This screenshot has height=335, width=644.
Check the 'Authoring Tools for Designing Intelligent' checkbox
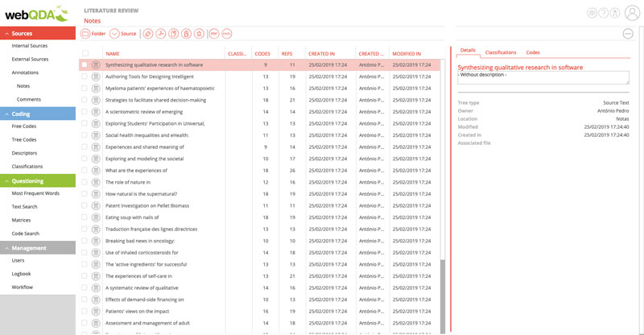click(x=85, y=77)
